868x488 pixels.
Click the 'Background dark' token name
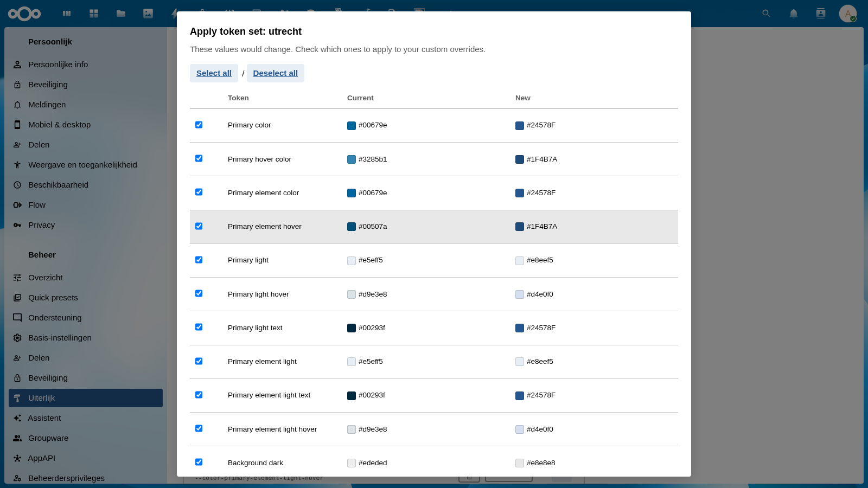pyautogui.click(x=256, y=463)
